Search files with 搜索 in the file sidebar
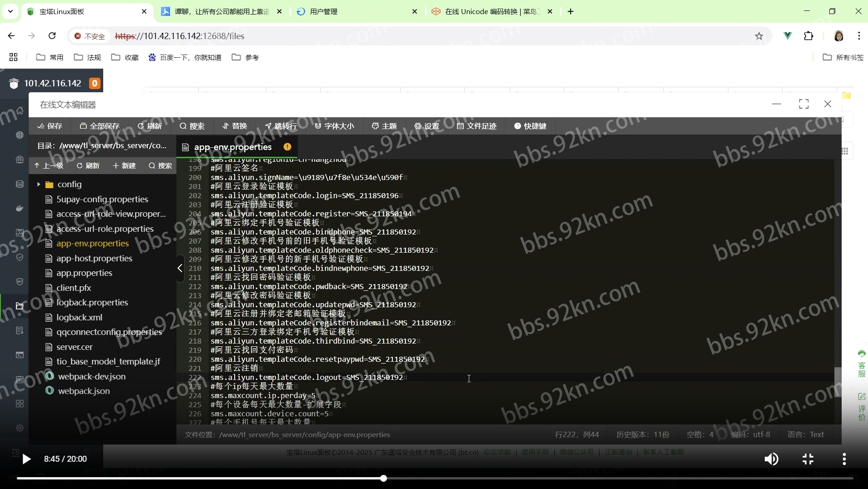This screenshot has height=489, width=868. [160, 165]
